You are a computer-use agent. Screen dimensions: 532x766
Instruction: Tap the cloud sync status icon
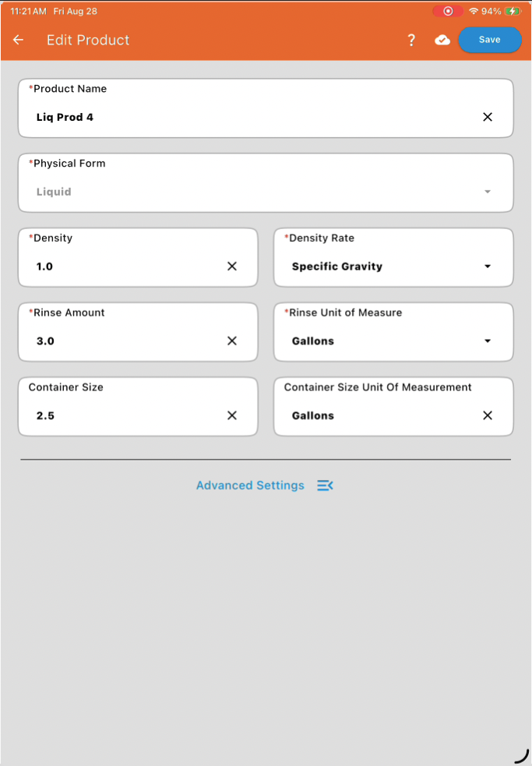pyautogui.click(x=442, y=40)
